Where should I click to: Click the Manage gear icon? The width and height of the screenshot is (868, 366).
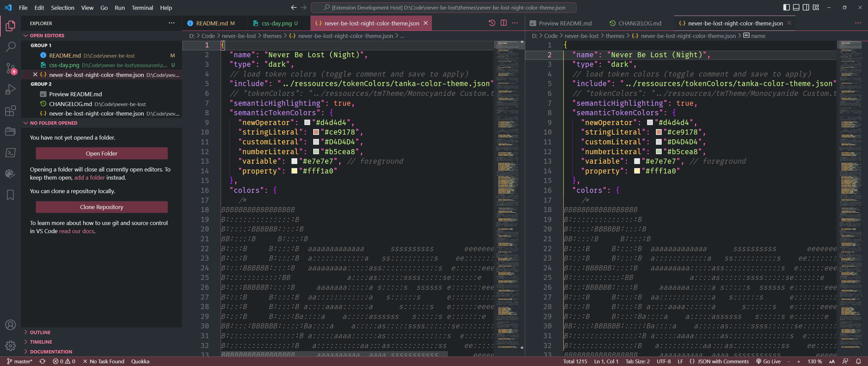point(11,345)
